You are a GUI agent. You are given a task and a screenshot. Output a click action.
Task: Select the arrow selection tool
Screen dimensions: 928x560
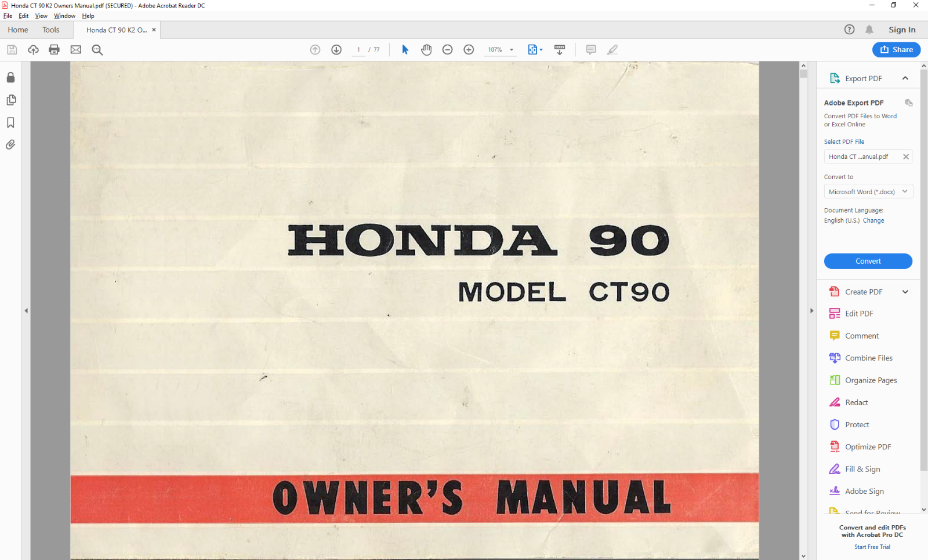coord(405,50)
